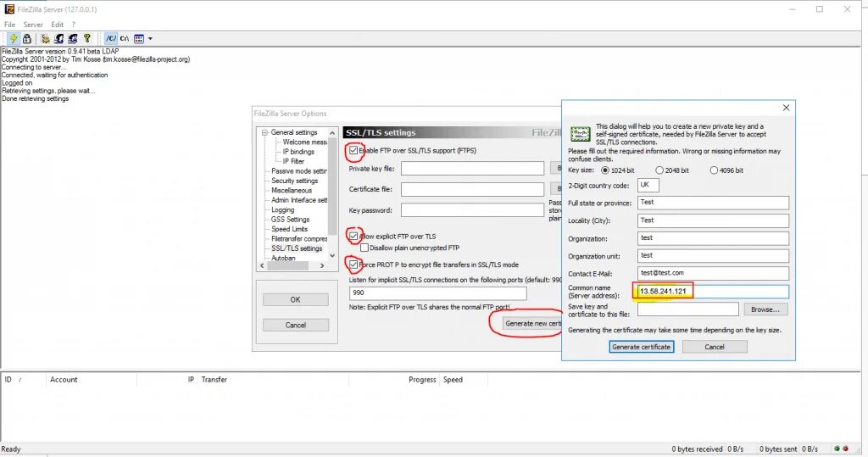
Task: Click the Full state or province field
Action: (x=713, y=203)
